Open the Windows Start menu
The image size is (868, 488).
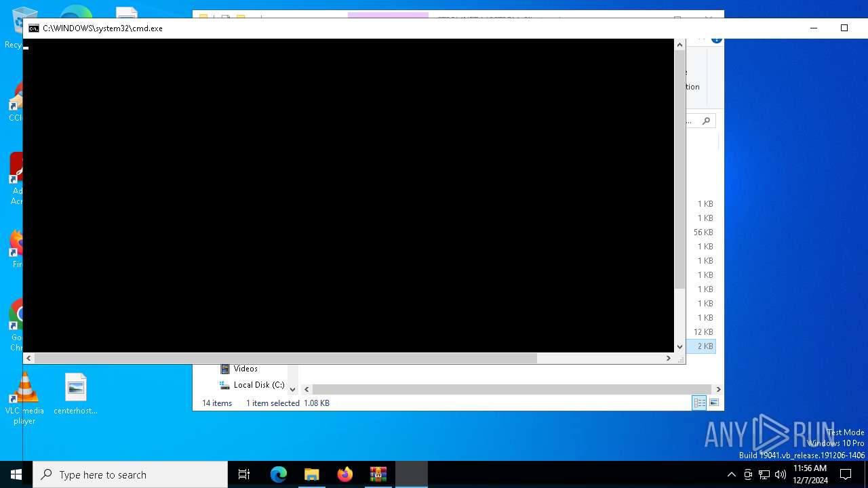(16, 474)
